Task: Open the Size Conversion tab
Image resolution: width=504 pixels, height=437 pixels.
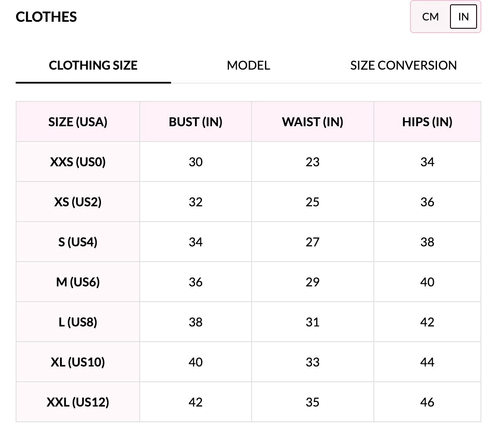Action: [x=403, y=66]
